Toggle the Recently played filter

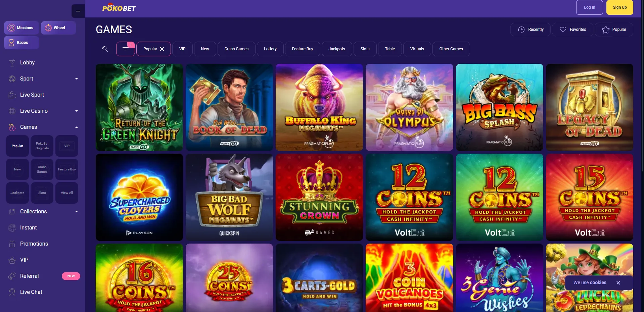click(x=531, y=30)
